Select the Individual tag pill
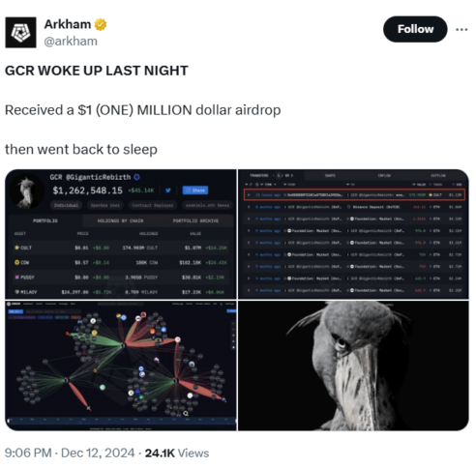The width and height of the screenshot is (476, 468). tap(66, 205)
